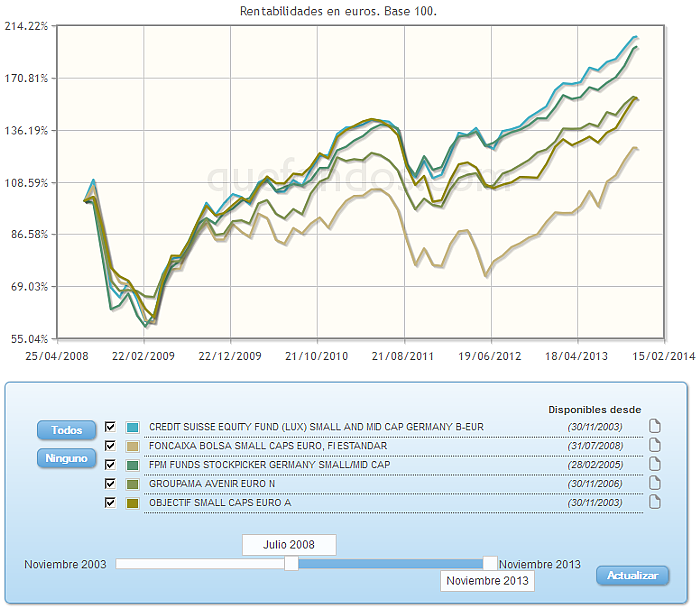Disable Objectif Small Caps Euro A checkbox

pos(110,503)
